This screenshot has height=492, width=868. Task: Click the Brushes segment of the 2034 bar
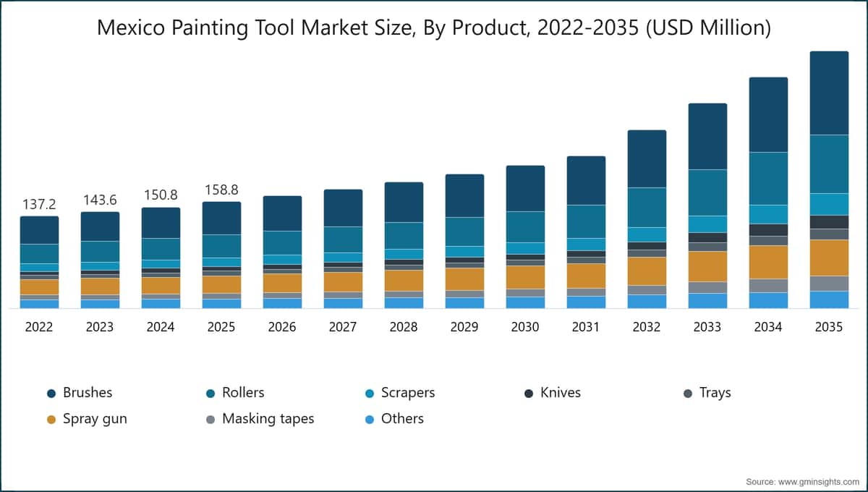[x=768, y=115]
